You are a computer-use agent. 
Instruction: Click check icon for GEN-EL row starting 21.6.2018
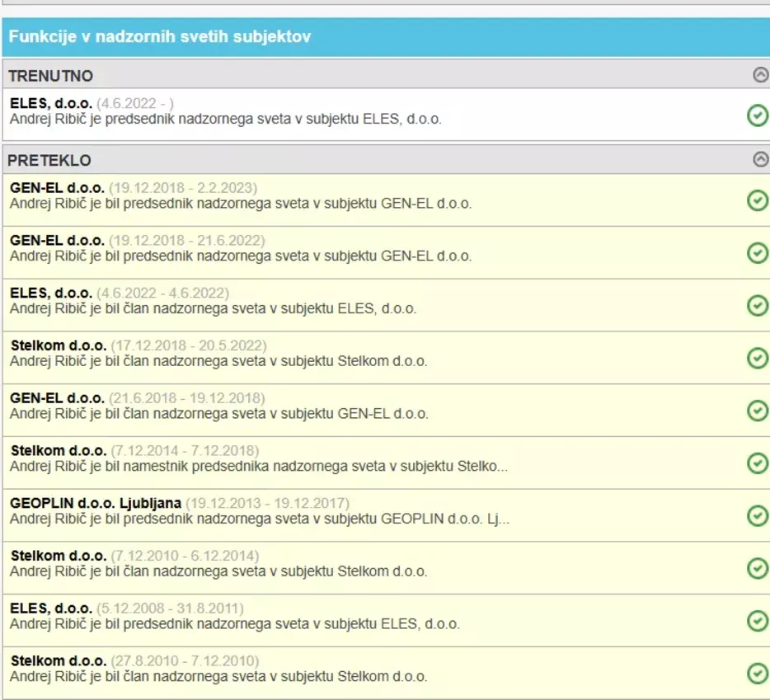click(757, 411)
